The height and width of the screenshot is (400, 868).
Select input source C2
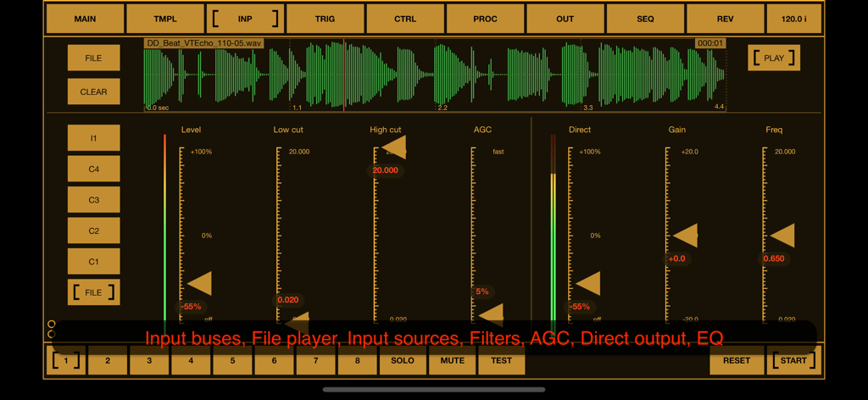(93, 231)
